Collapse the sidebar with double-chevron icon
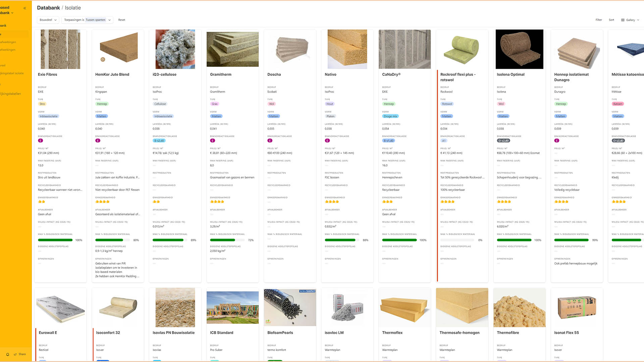 (24, 8)
